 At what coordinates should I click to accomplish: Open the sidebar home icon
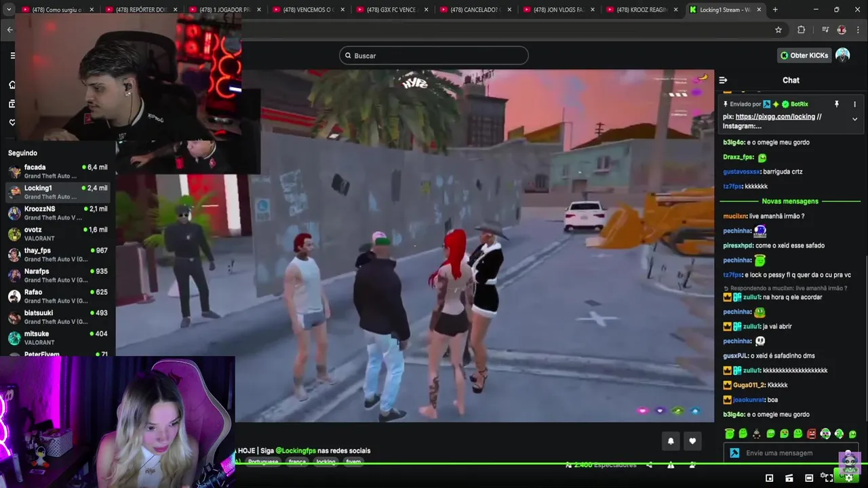click(12, 85)
